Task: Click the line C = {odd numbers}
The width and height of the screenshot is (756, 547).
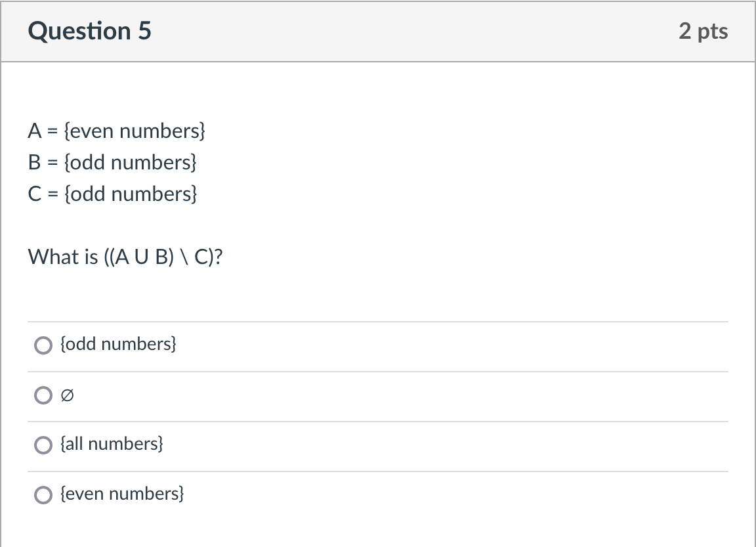Action: [112, 194]
